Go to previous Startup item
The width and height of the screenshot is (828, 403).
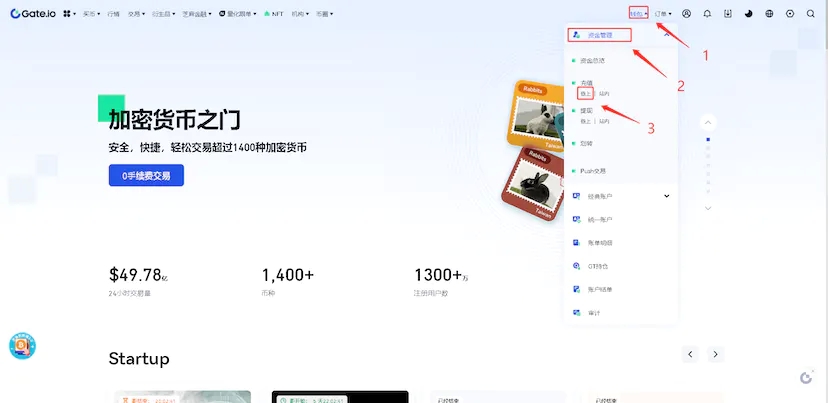click(x=690, y=354)
